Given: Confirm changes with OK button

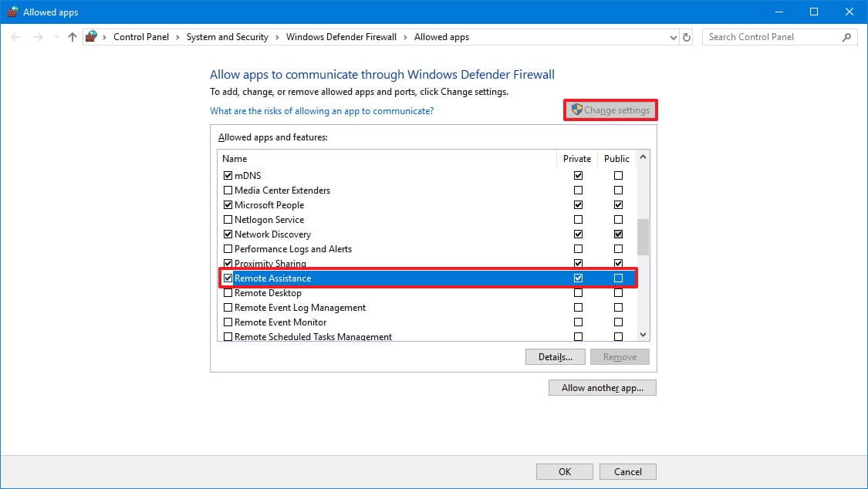Looking at the screenshot, I should (565, 472).
